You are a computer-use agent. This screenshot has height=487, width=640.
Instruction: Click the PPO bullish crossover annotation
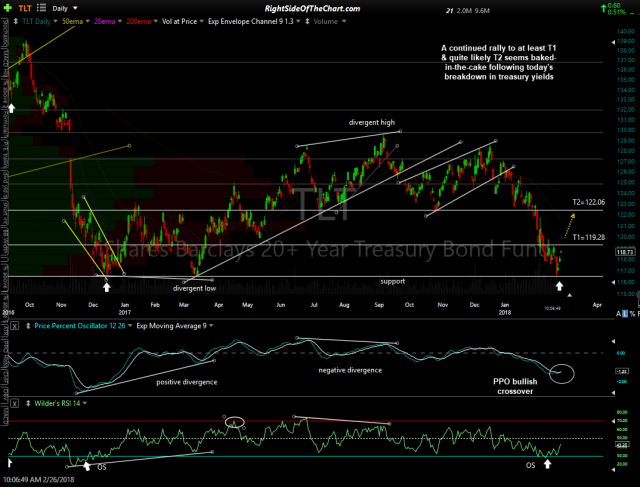click(x=515, y=386)
